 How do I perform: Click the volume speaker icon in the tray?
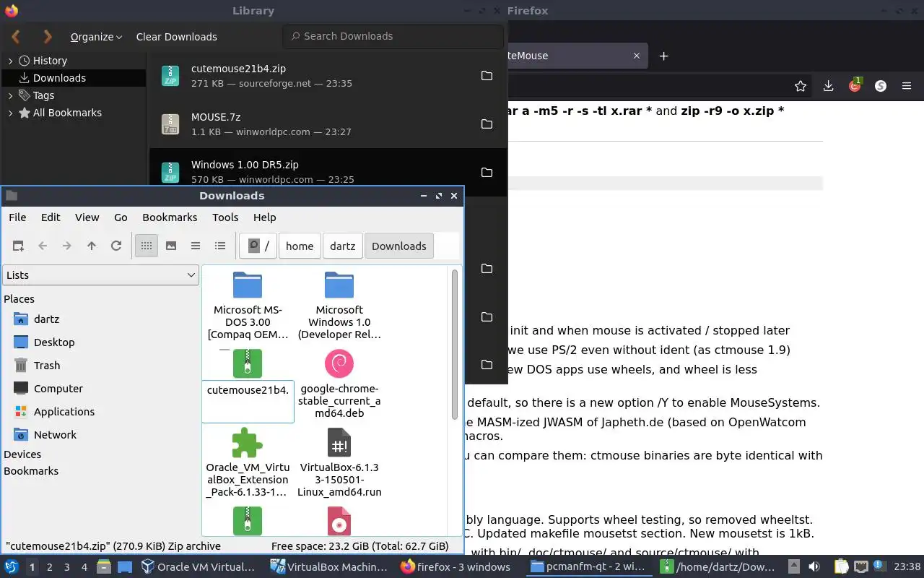[x=814, y=567]
